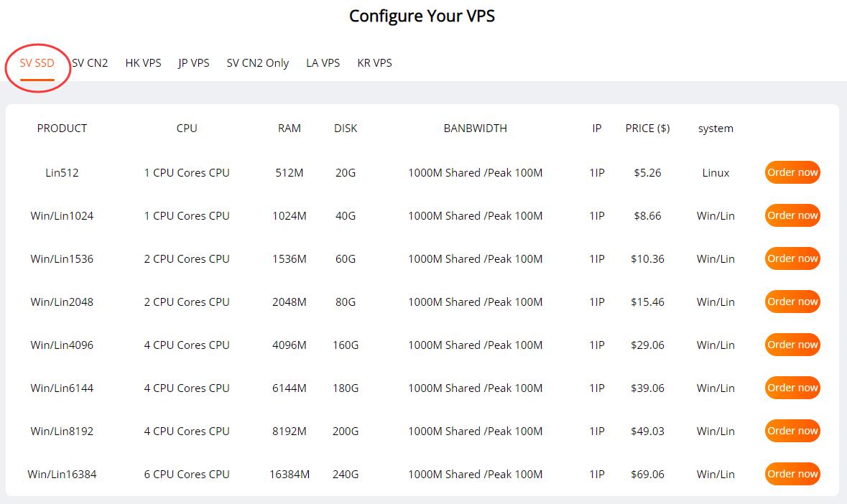This screenshot has width=847, height=504.
Task: Open the HK VPS tab
Action: point(143,63)
